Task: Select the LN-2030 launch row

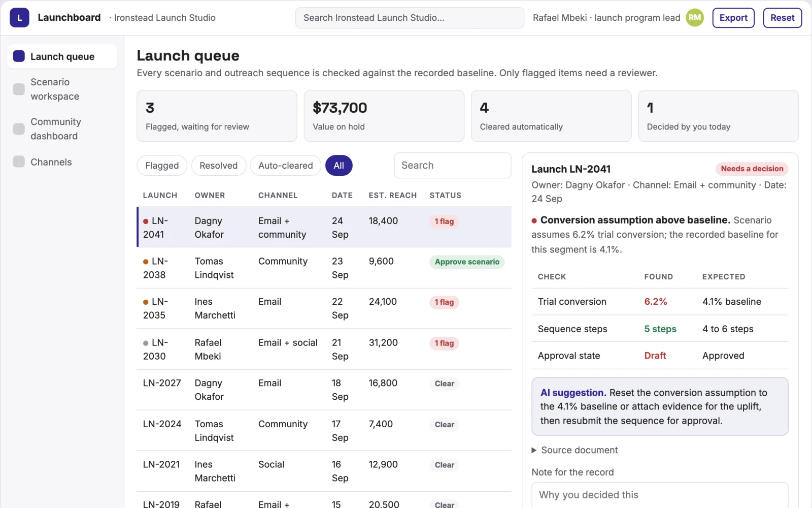Action: tap(324, 349)
